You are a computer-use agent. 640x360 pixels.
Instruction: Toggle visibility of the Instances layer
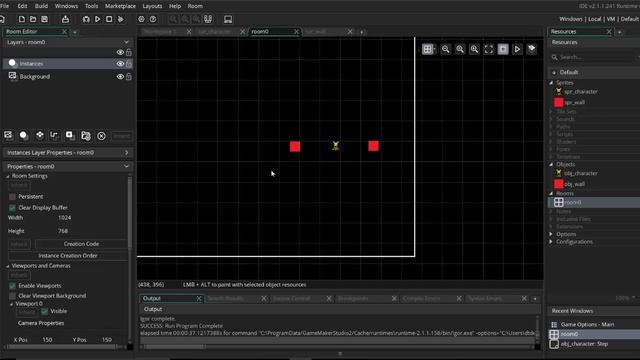[x=120, y=64]
